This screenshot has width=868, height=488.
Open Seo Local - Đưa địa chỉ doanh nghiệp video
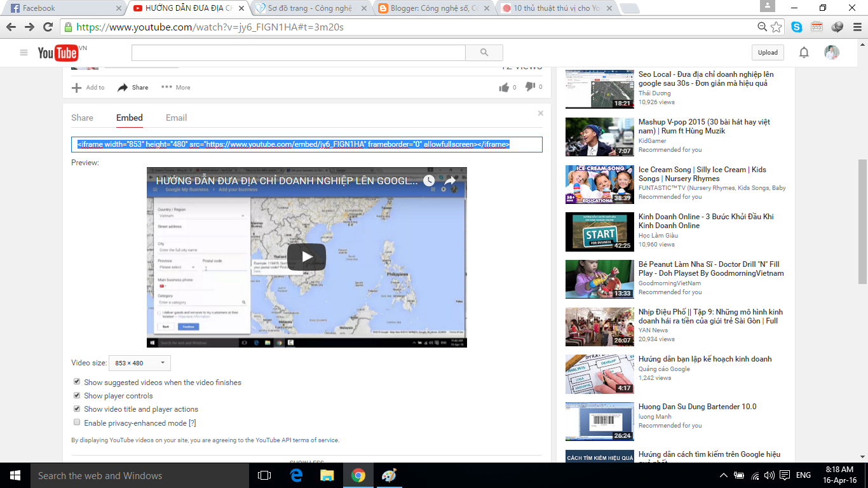[706, 79]
